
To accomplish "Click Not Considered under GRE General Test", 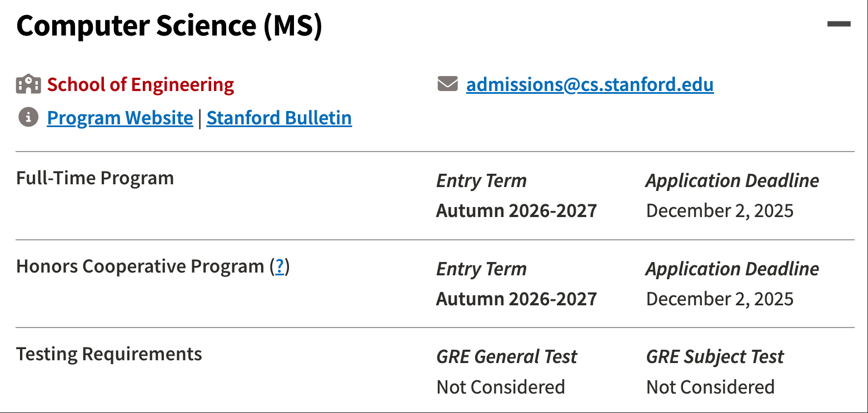I will [501, 387].
